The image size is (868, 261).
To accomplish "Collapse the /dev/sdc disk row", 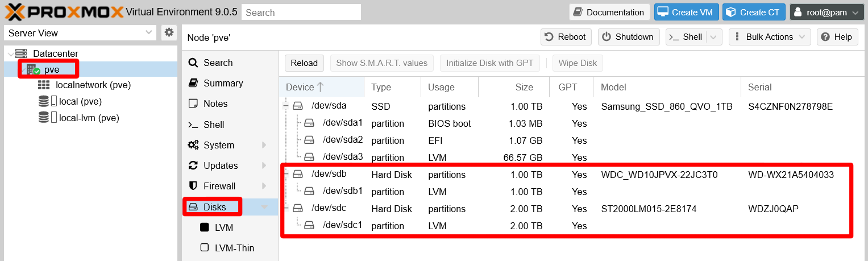I will [x=285, y=209].
